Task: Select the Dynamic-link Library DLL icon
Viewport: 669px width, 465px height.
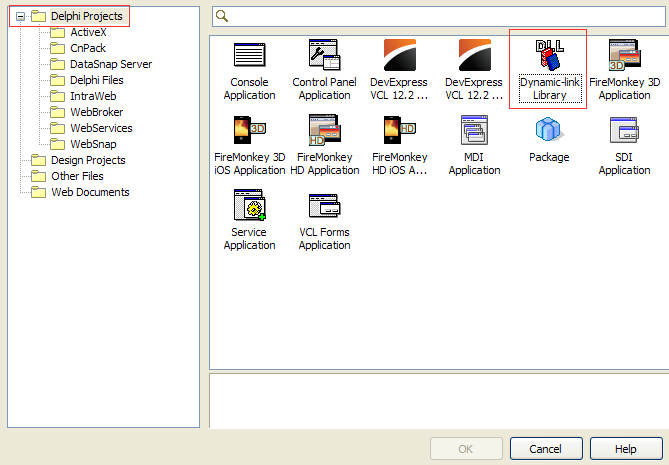Action: [x=550, y=55]
